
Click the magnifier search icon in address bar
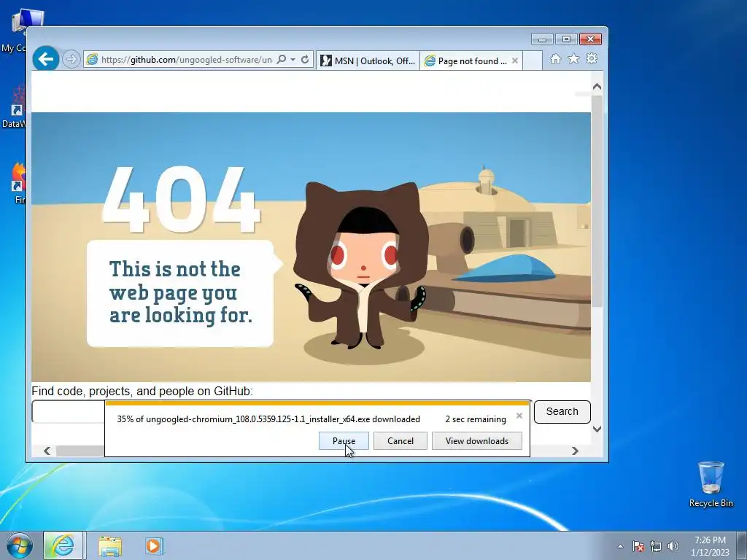click(282, 60)
